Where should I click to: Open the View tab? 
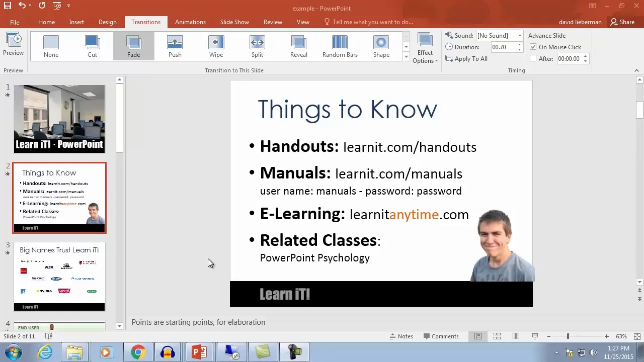(303, 22)
